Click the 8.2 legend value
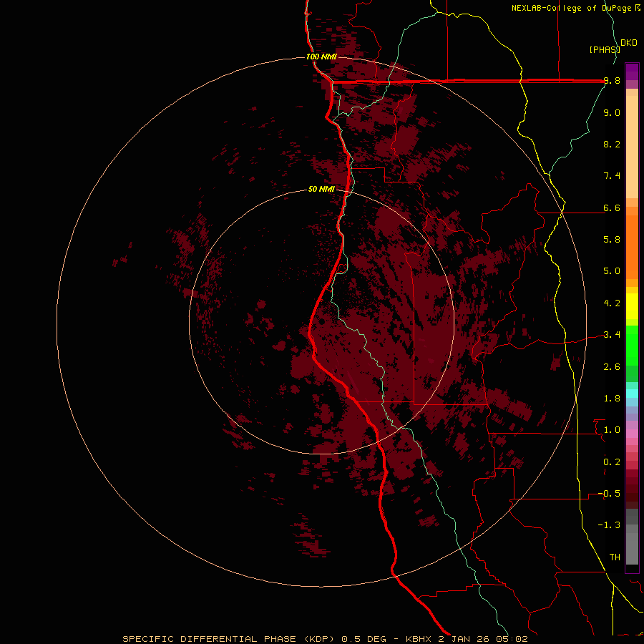This screenshot has height=644, width=644. (x=612, y=144)
